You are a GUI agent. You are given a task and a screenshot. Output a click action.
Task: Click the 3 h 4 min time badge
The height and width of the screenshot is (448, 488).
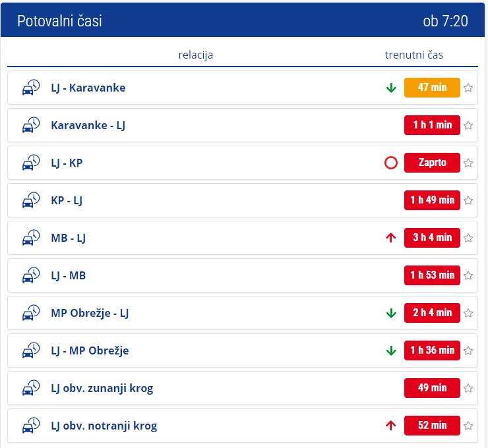coord(432,238)
